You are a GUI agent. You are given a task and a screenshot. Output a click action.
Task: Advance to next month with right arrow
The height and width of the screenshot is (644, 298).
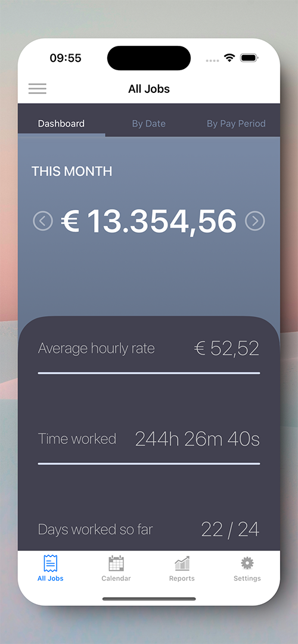(x=255, y=221)
